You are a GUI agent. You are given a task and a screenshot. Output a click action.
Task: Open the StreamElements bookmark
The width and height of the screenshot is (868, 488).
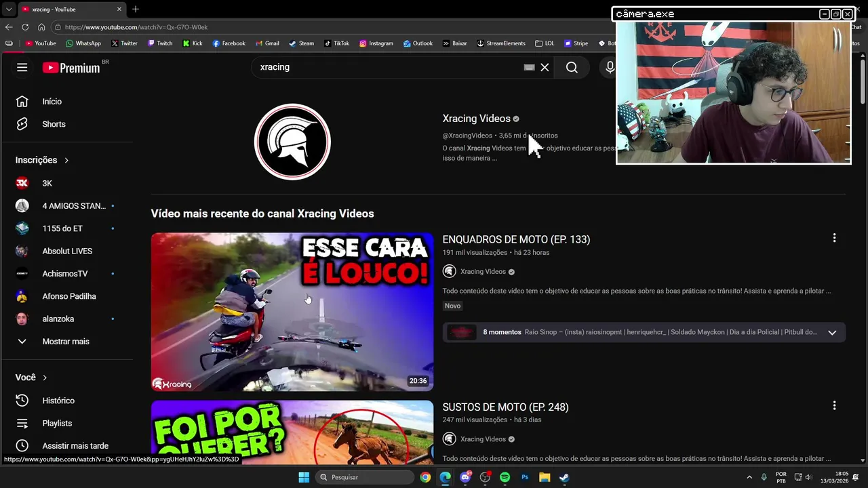pos(501,43)
